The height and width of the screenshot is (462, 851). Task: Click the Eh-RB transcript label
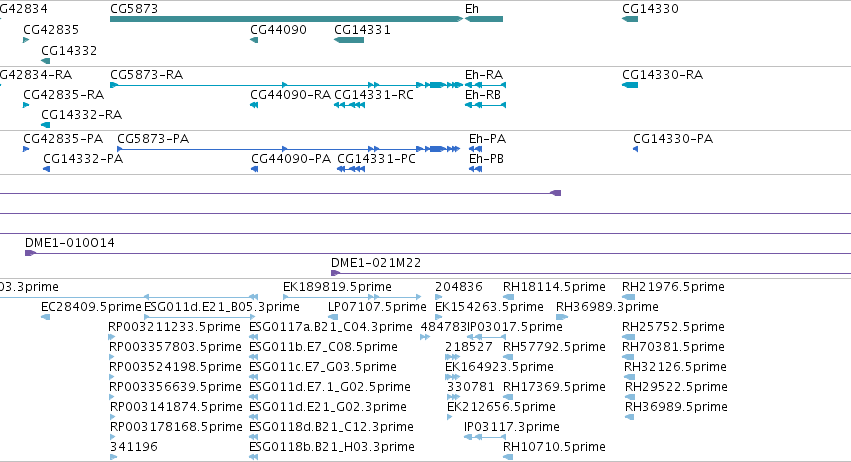pos(483,95)
